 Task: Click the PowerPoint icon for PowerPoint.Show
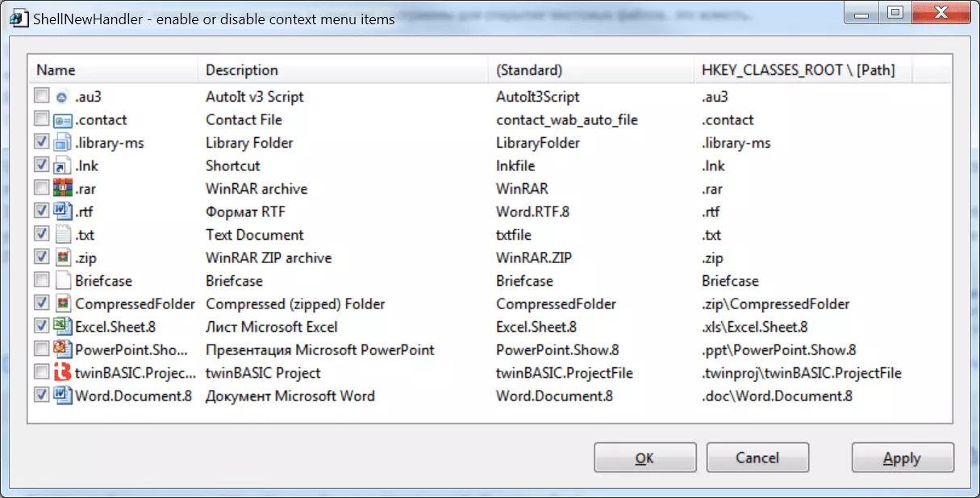tap(63, 350)
